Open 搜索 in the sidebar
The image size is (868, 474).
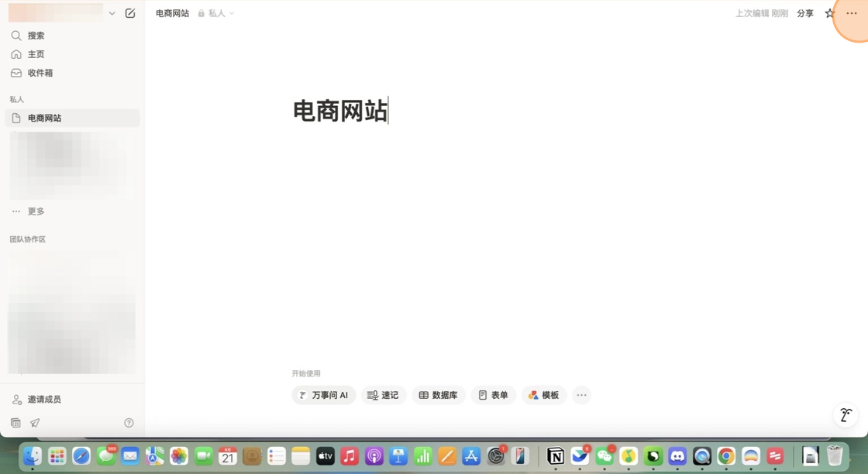click(x=72, y=36)
